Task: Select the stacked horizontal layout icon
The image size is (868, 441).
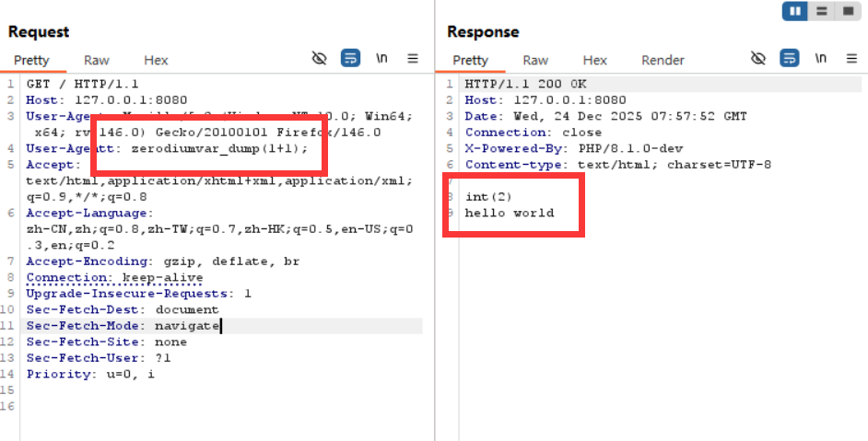Action: pyautogui.click(x=822, y=11)
